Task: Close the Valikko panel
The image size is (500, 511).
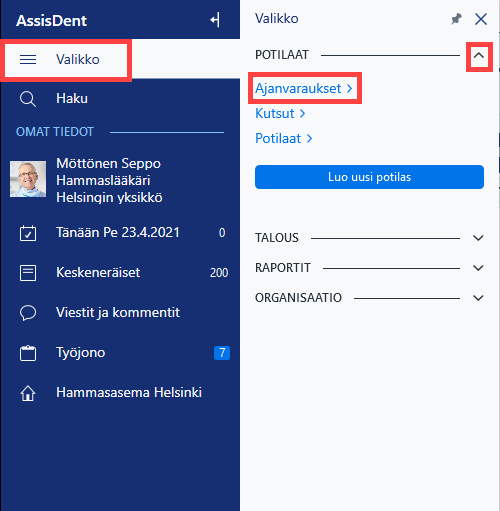Action: click(481, 19)
